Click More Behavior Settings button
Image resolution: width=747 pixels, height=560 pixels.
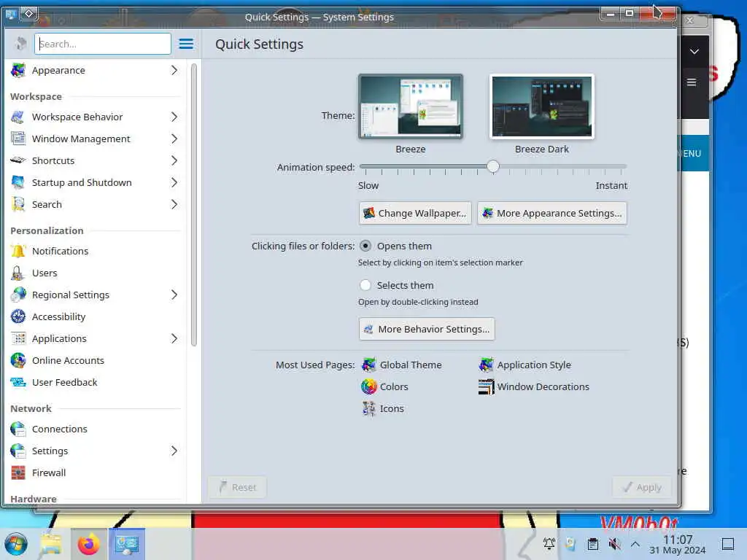tap(427, 329)
